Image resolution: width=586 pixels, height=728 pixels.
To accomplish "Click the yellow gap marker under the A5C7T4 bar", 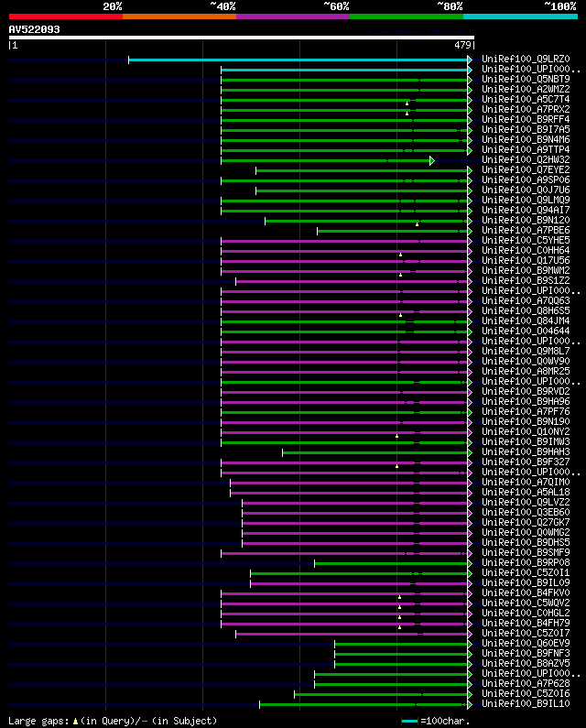I will [407, 103].
